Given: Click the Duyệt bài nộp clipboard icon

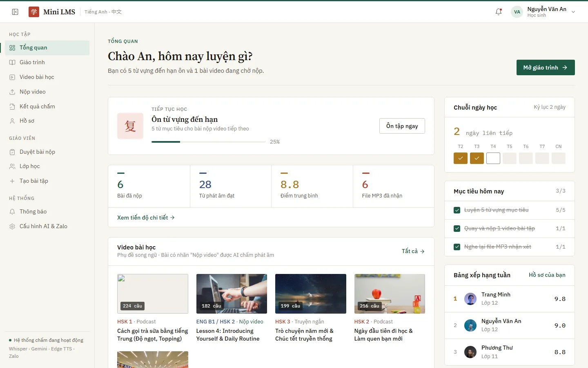Looking at the screenshot, I should (x=12, y=152).
